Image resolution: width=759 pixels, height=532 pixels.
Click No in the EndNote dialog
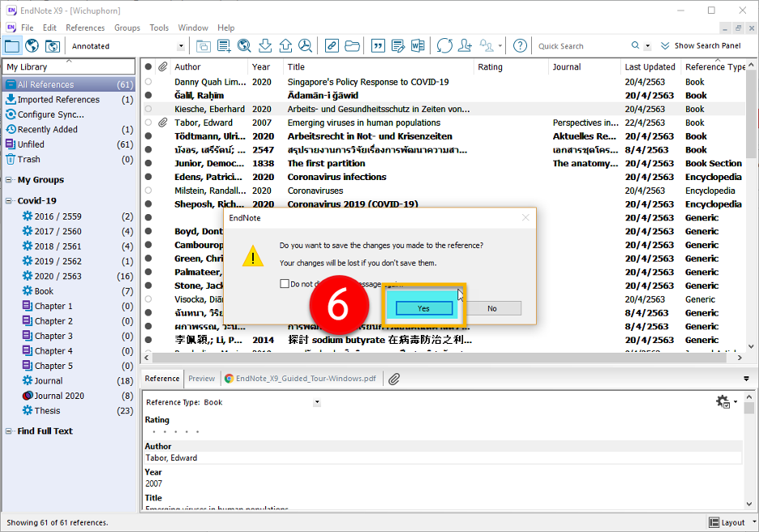click(492, 308)
